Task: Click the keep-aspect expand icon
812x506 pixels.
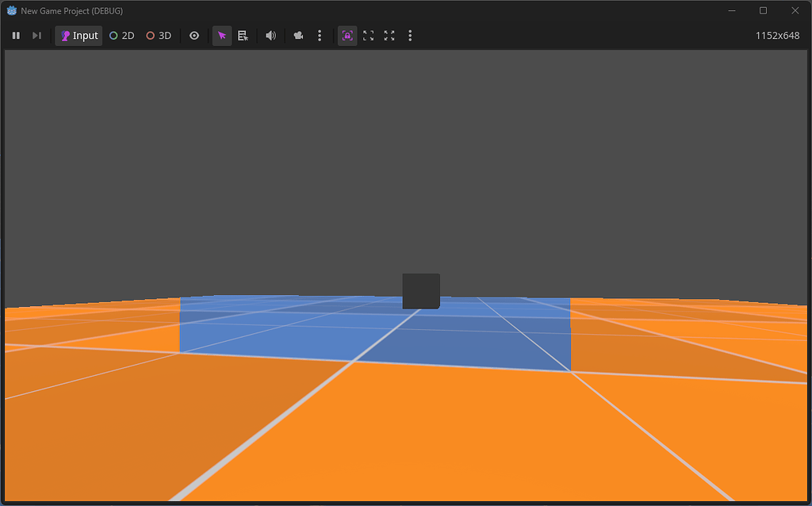Action: tap(368, 35)
